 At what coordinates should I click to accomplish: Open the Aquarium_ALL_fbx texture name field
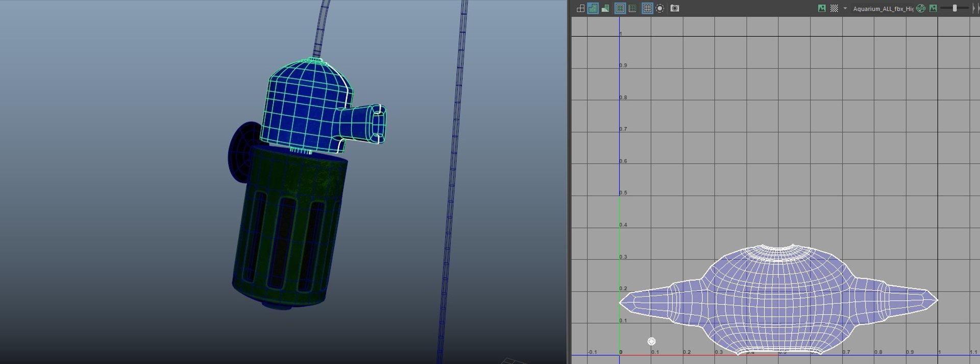[883, 9]
